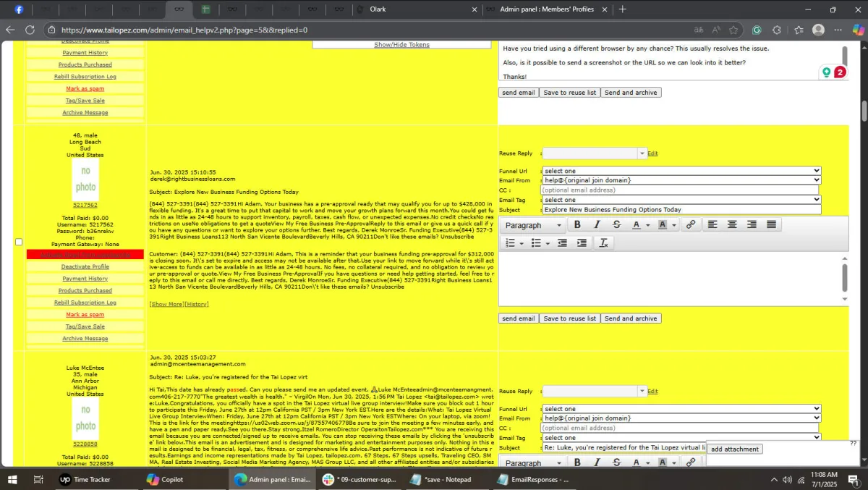Image resolution: width=868 pixels, height=490 pixels.
Task: Expand the text color palette arrow in the Explore New Business editor
Action: 647,225
